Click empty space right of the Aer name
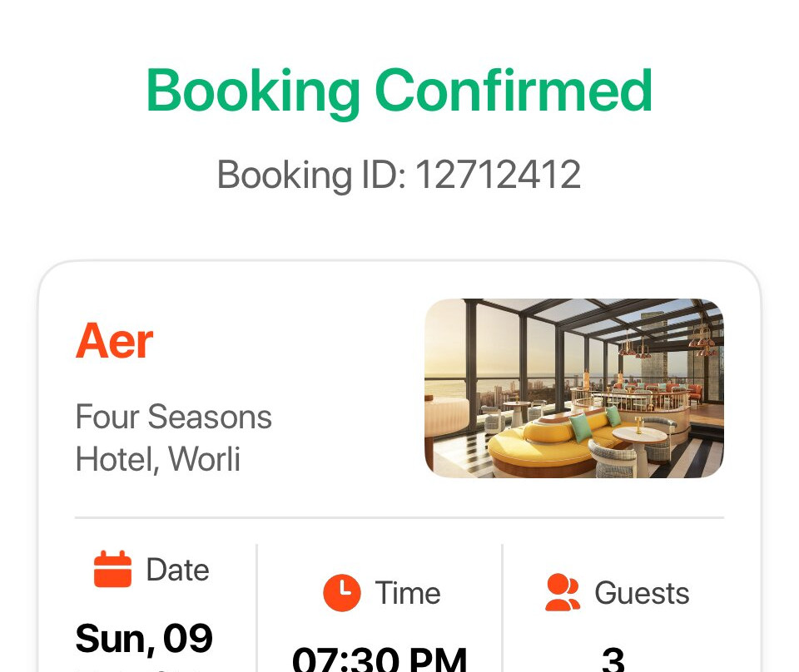Screen dimensions: 799x672 283,341
